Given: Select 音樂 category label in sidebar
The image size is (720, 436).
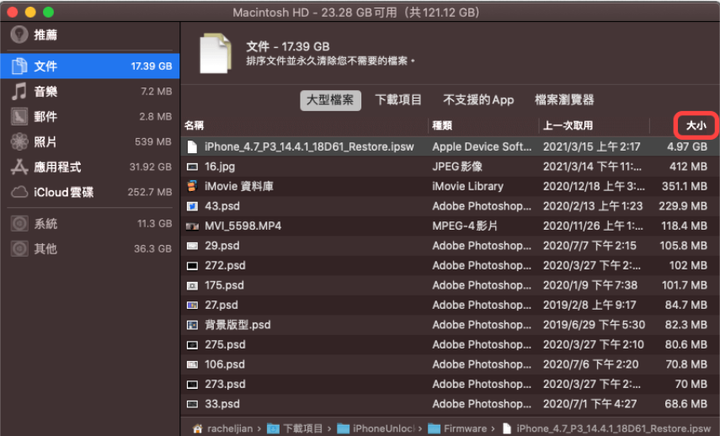Looking at the screenshot, I should point(45,91).
